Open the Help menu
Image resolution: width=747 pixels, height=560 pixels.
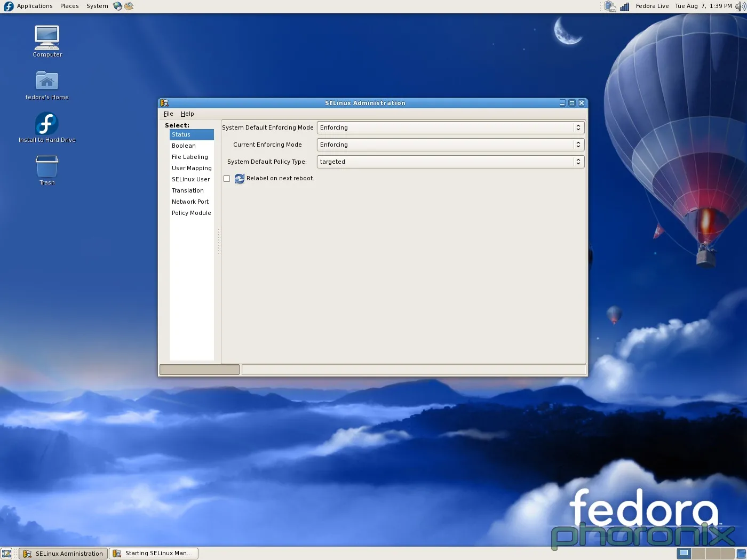point(187,114)
